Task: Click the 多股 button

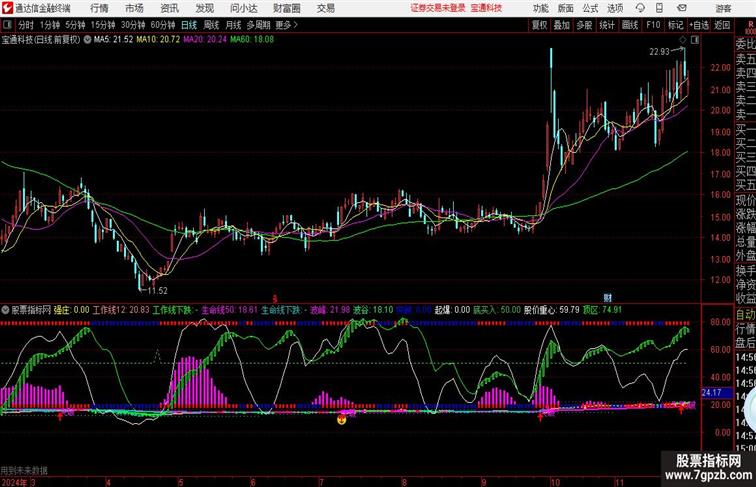Action: [584, 25]
